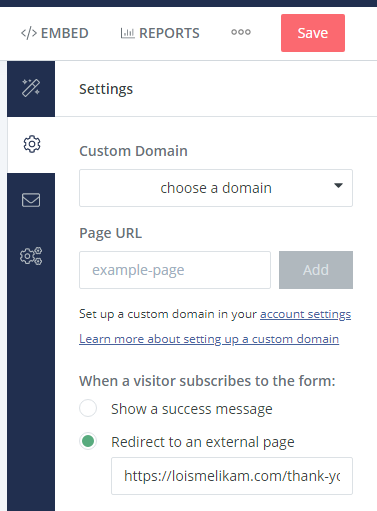The height and width of the screenshot is (511, 377).
Task: Click the Page URL input field
Action: coord(175,270)
